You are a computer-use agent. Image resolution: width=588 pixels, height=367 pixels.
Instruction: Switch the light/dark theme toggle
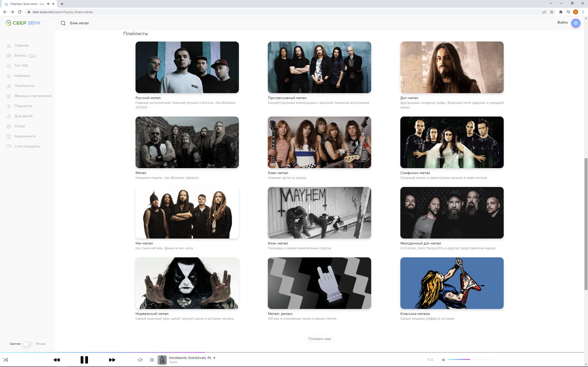[28, 344]
